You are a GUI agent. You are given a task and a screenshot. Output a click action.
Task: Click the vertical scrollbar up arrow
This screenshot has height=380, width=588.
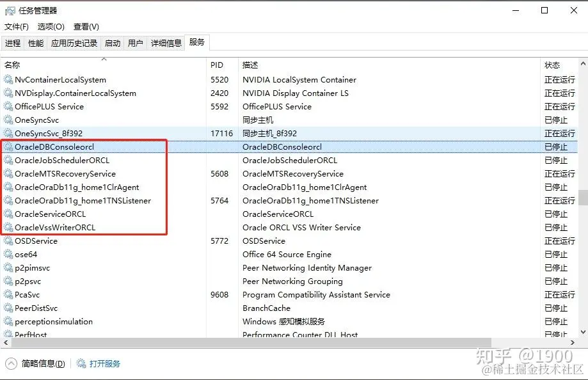pyautogui.click(x=583, y=63)
